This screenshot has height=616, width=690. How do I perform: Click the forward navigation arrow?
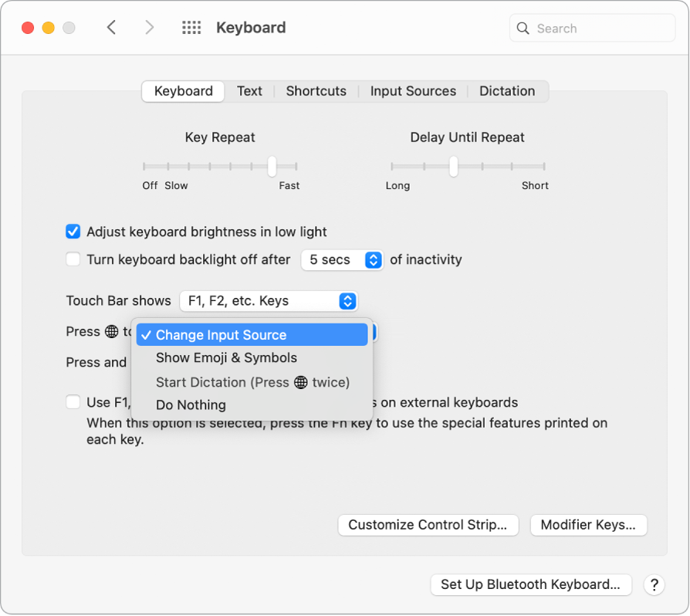point(149,27)
